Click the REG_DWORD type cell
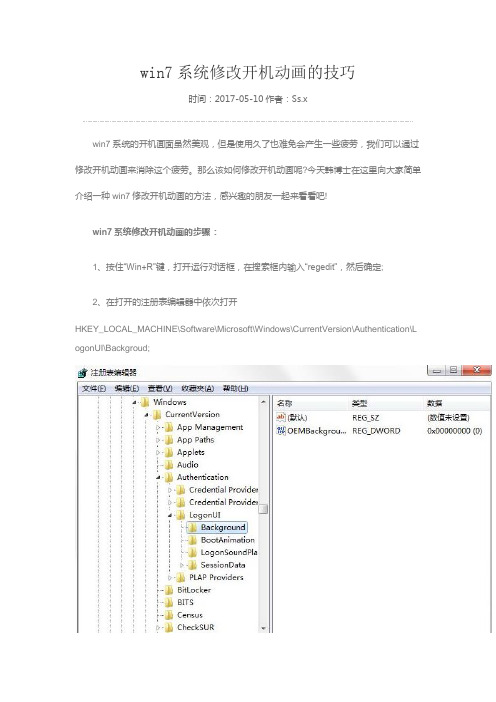The image size is (496, 702). (376, 431)
